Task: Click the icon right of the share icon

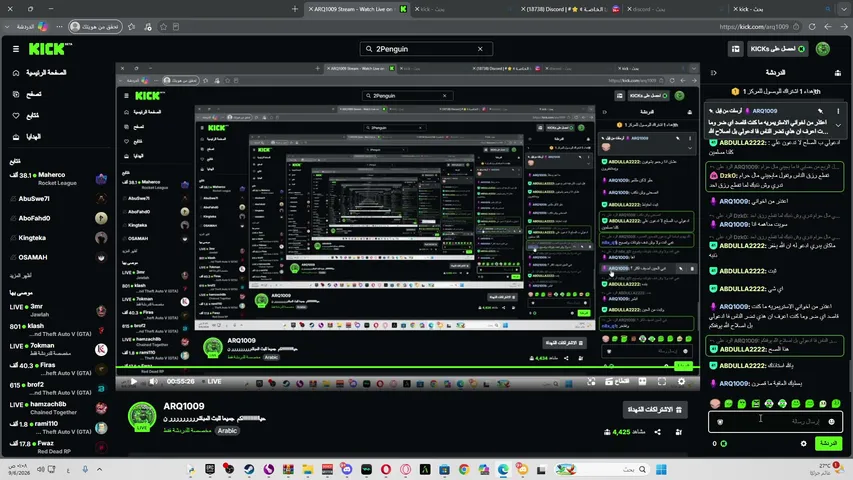Action: [678, 432]
